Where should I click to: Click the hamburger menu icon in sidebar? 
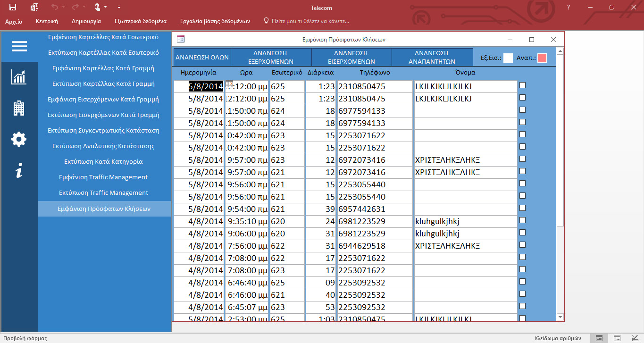click(x=19, y=46)
